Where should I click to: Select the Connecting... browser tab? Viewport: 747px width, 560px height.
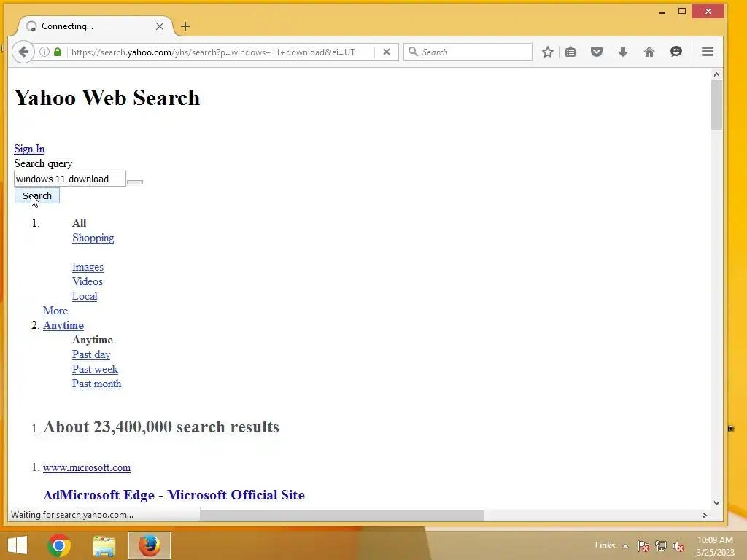(x=96, y=26)
